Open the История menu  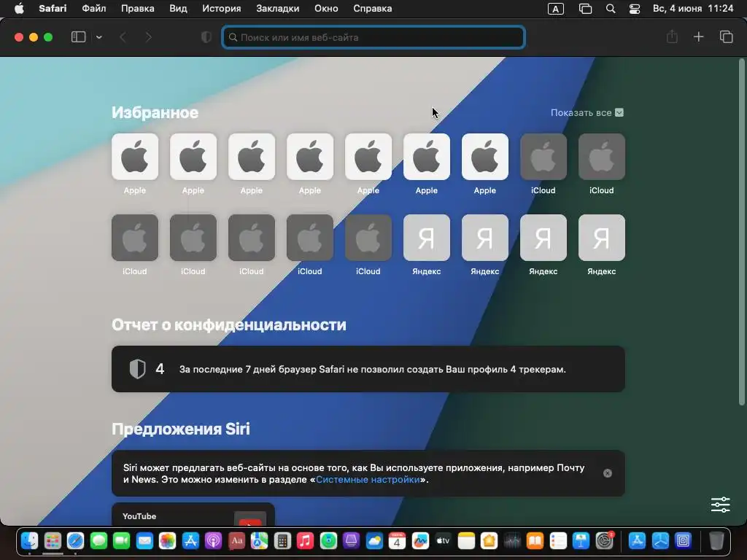tap(222, 9)
